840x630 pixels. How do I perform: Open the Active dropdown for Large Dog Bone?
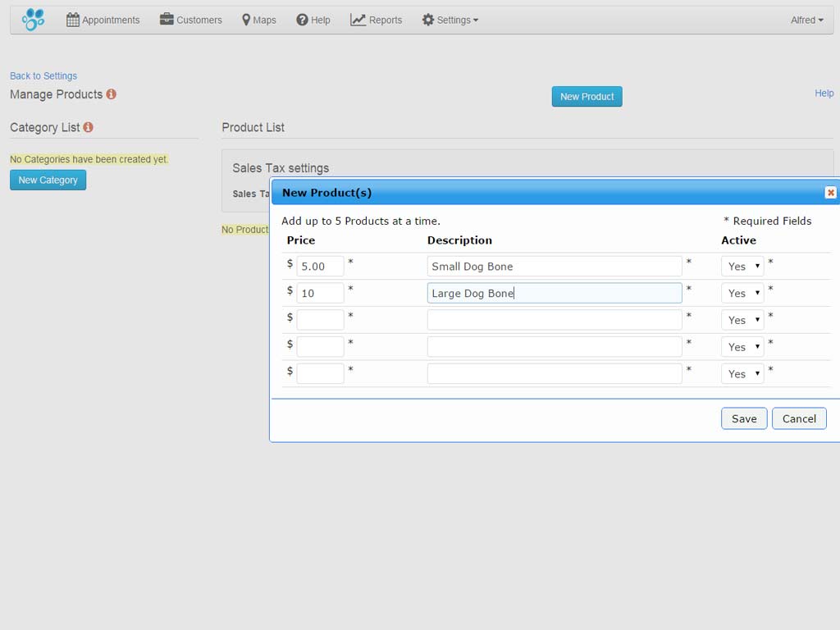[742, 293]
